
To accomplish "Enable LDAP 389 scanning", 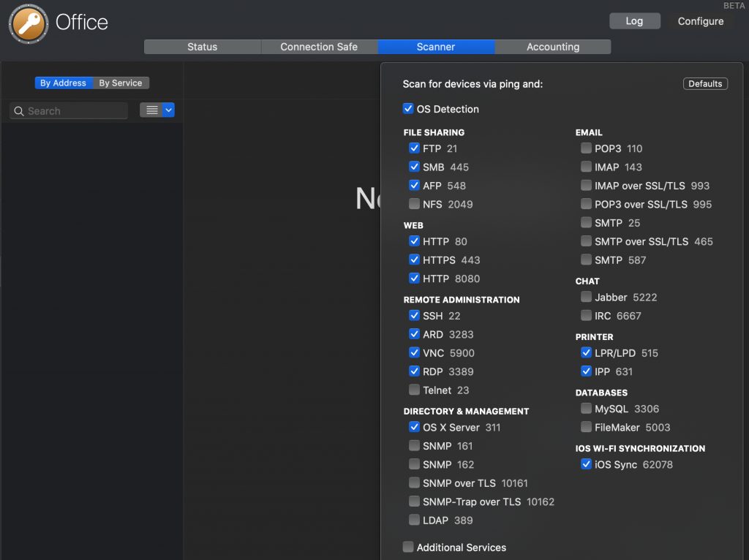I will [x=414, y=521].
